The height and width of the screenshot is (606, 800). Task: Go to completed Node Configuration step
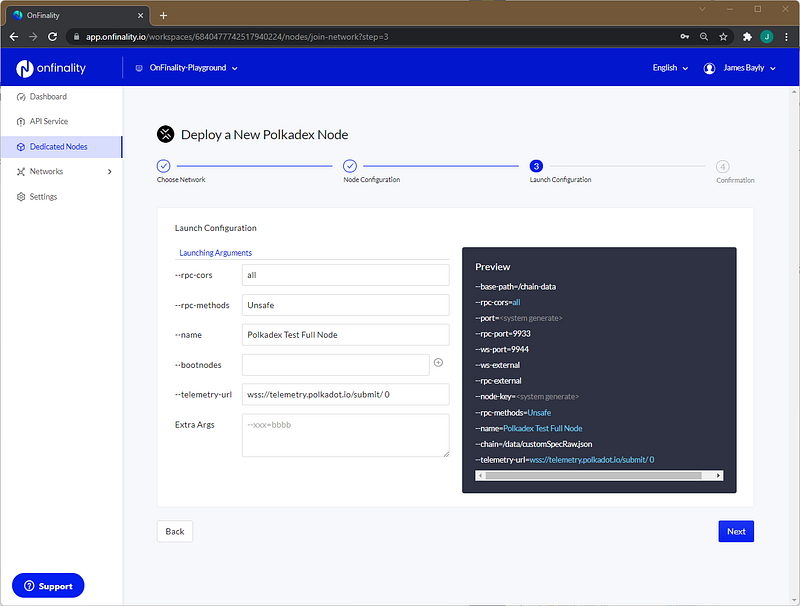click(x=349, y=166)
